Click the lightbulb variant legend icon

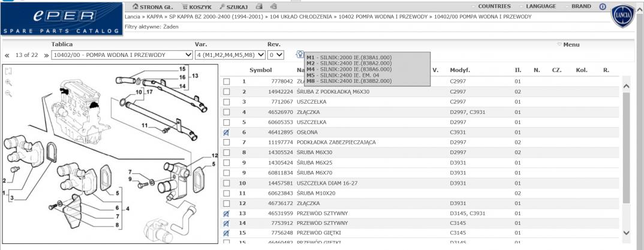point(300,54)
